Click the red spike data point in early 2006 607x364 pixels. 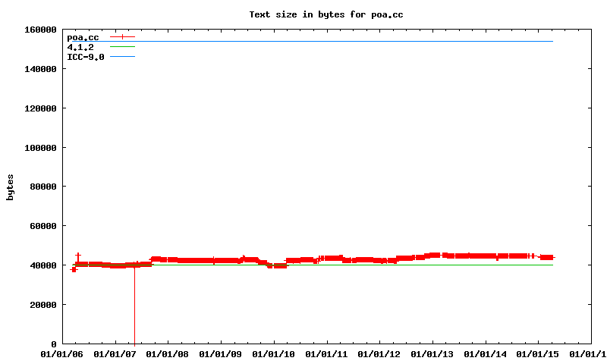tap(77, 256)
